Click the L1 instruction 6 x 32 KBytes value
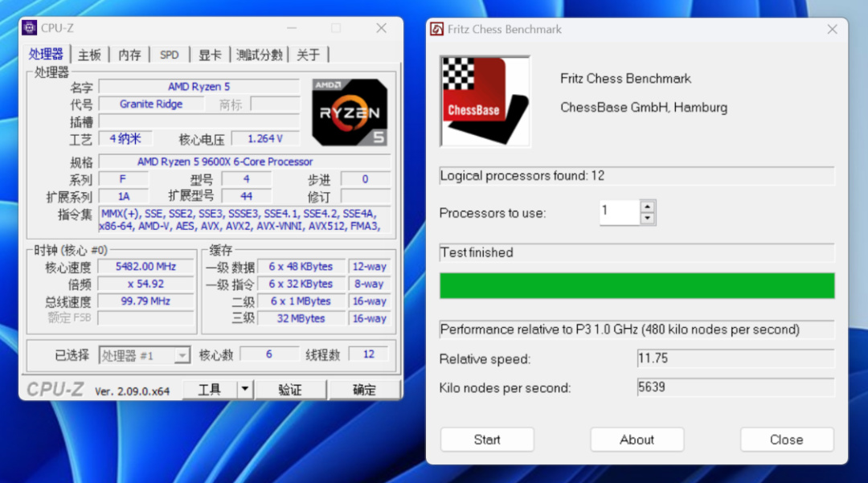 point(301,284)
